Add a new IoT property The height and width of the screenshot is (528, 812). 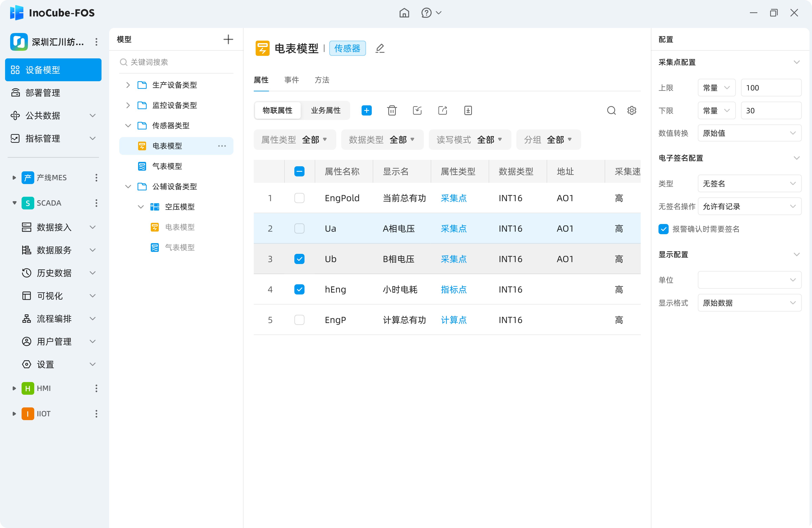[x=366, y=110]
